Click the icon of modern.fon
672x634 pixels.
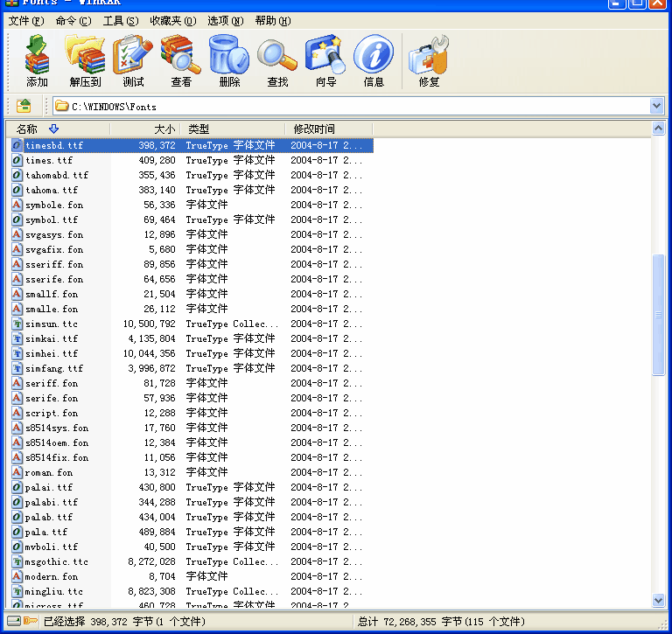17,576
